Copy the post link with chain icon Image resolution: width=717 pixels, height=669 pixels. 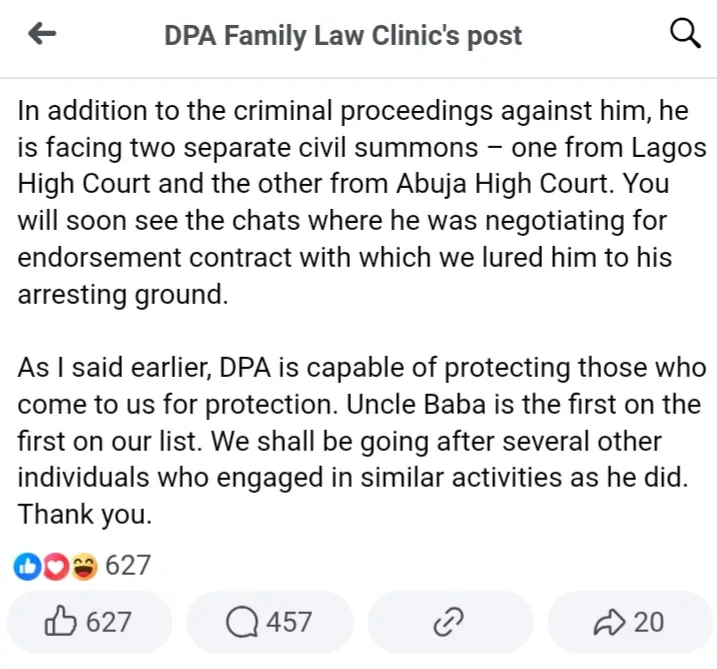(445, 623)
